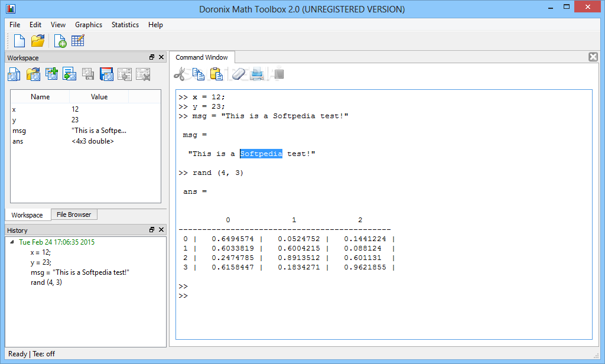Screen dimensions: 605x364
Task: Click matrix value 0.9621855
Action: click(x=365, y=267)
